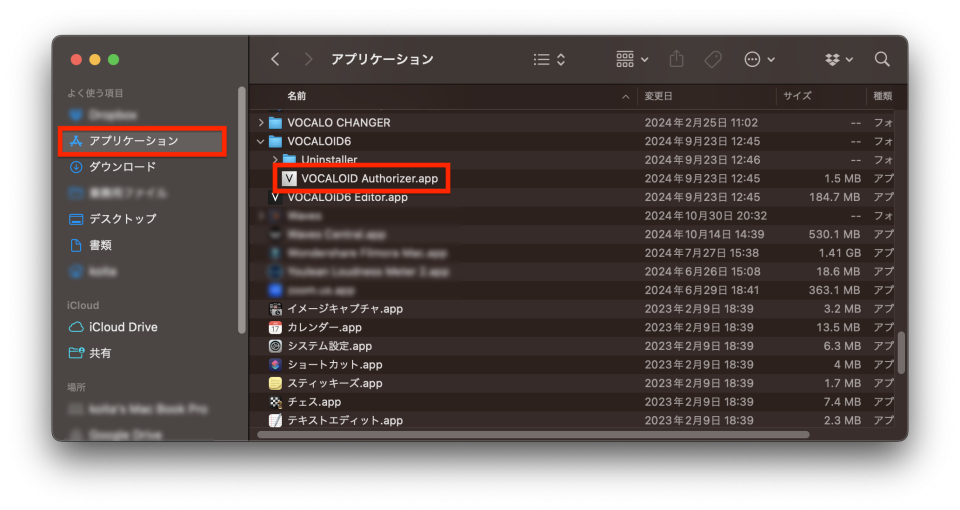Open the ellipsis action menu
The width and height of the screenshot is (960, 510).
(x=759, y=59)
